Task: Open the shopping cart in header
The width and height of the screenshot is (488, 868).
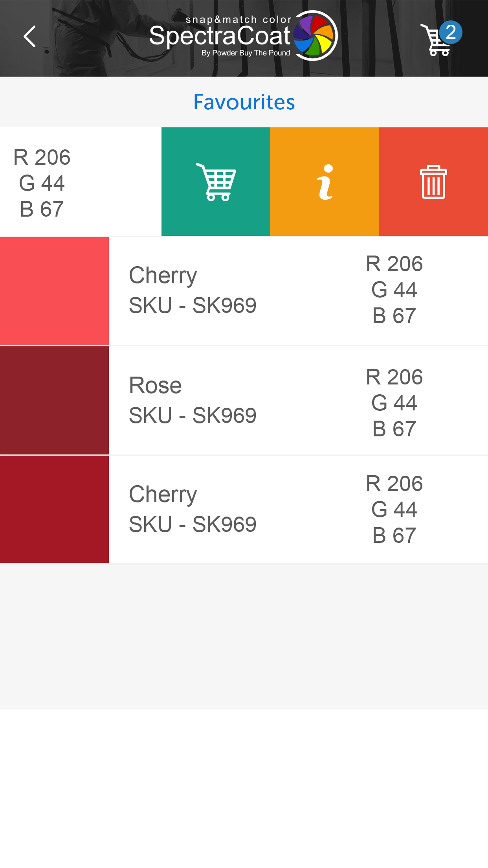Action: tap(435, 41)
